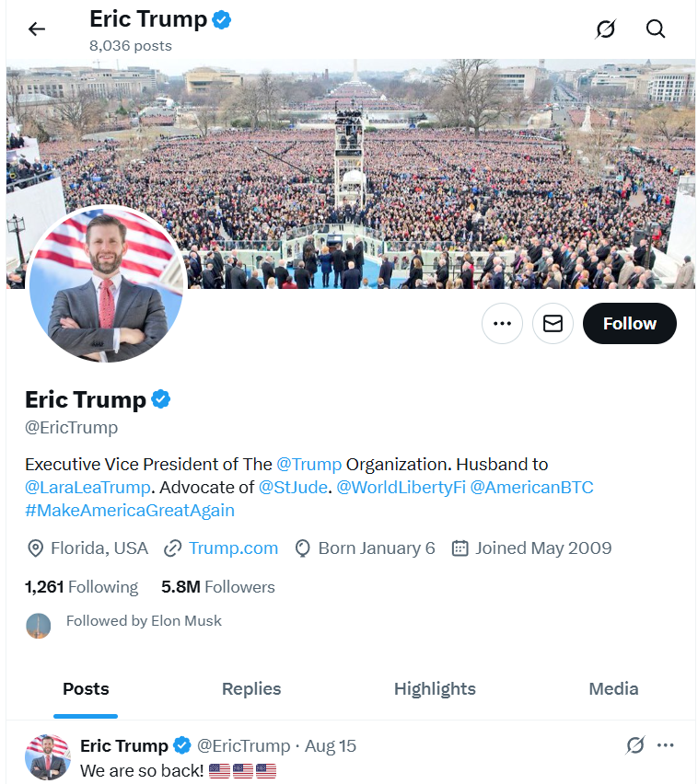Click the Grok icon on Aug 15 post

635,745
